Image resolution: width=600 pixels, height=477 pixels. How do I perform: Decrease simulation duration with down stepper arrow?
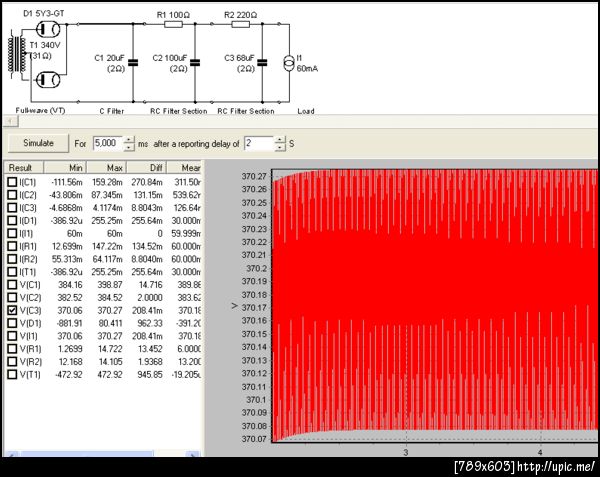pyautogui.click(x=129, y=147)
